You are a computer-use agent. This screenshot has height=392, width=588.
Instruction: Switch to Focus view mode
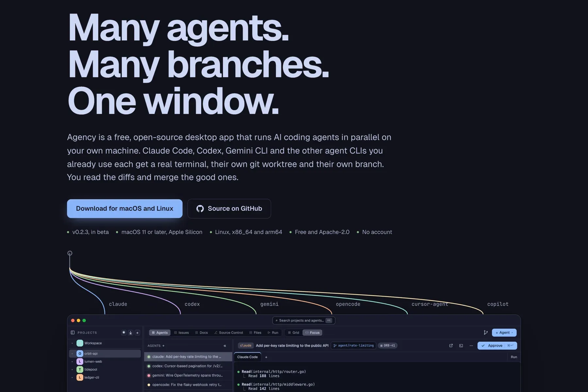point(312,333)
